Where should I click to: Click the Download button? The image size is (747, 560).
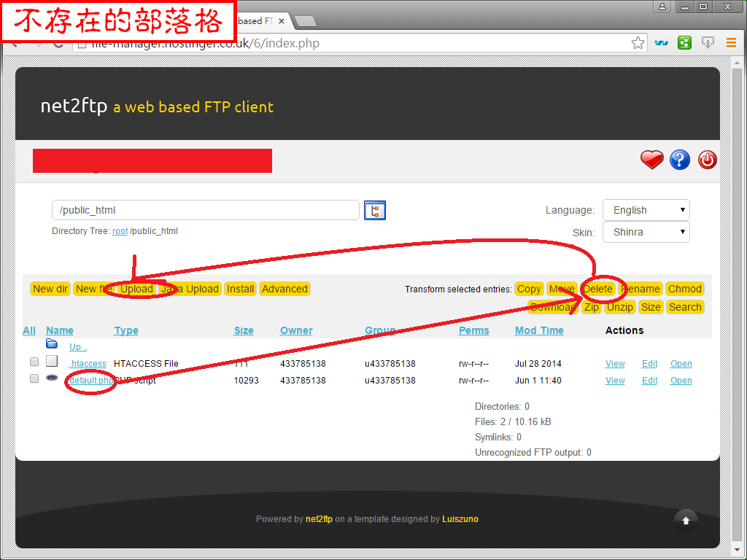point(553,307)
